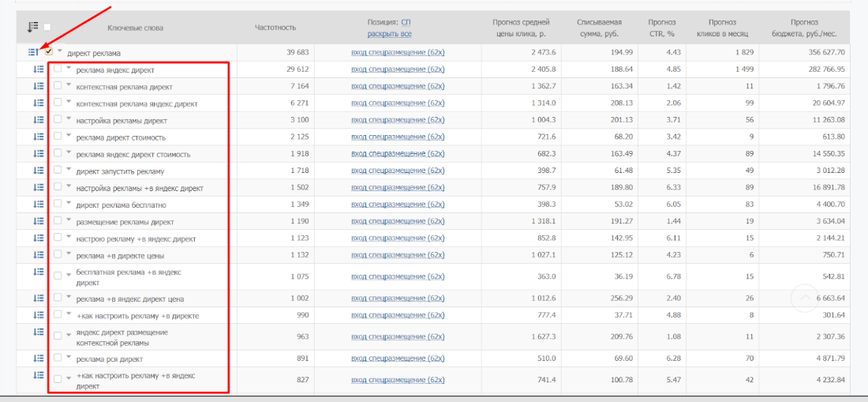Click the sort icon beside 'директ реклама' row

point(32,52)
